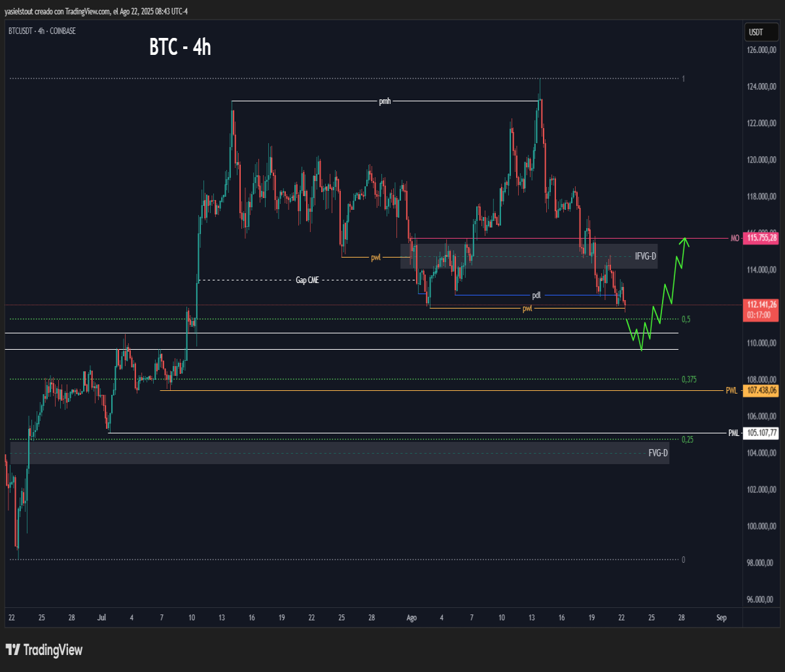The height and width of the screenshot is (672, 785).
Task: Click the 'Gap CME' label
Action: tap(307, 280)
